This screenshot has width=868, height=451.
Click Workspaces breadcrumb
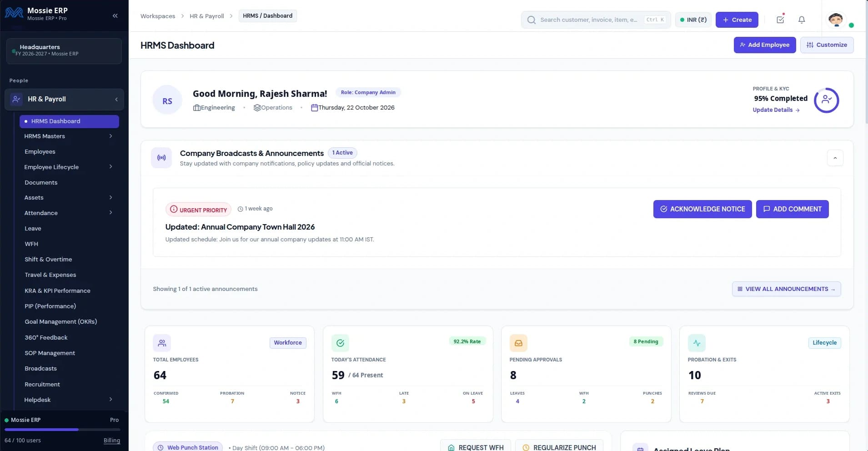[157, 16]
